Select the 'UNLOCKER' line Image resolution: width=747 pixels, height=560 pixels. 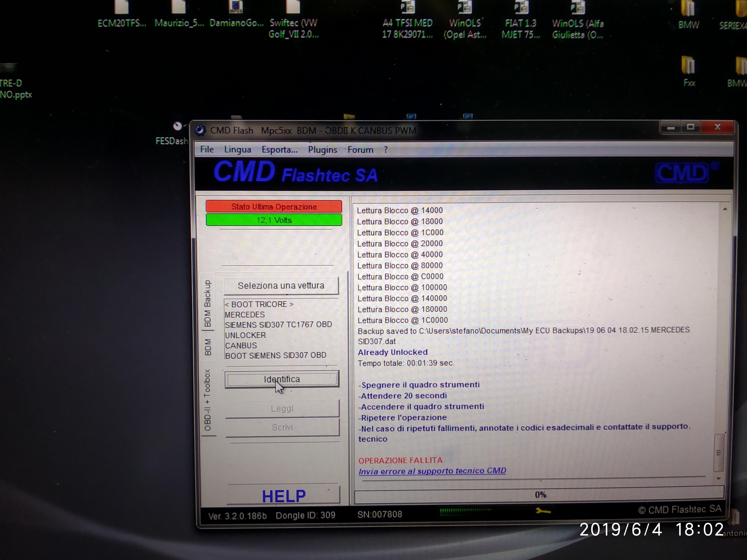tap(246, 335)
